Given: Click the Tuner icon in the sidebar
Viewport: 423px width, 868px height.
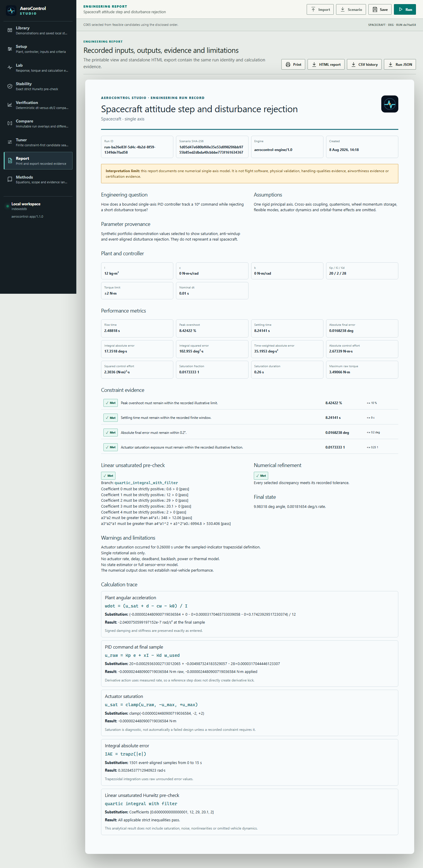Looking at the screenshot, I should point(10,142).
